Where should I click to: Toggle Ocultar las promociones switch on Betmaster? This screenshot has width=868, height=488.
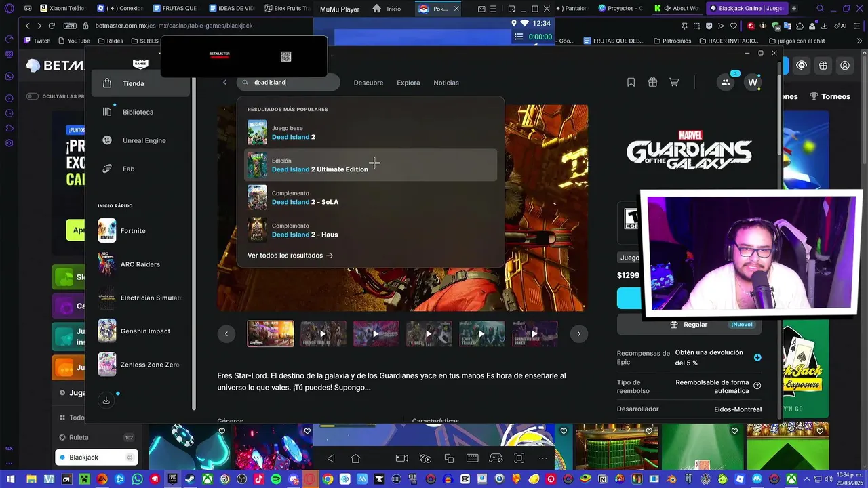[32, 96]
